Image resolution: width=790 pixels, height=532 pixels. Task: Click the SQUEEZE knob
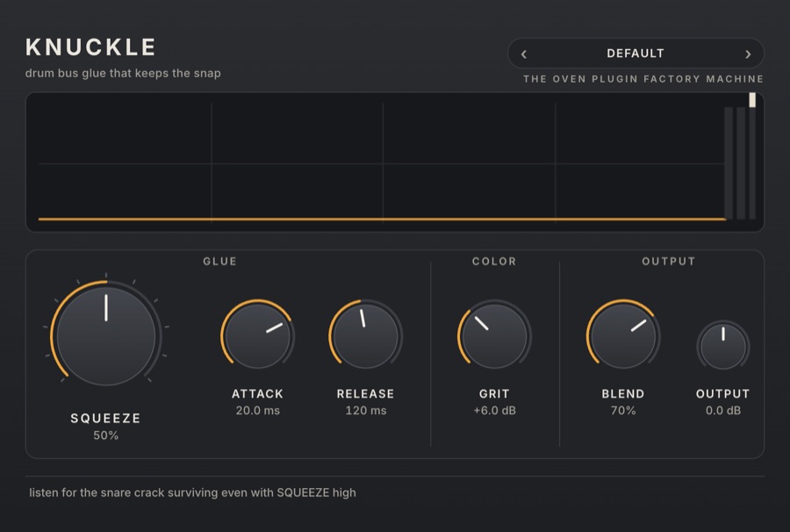[106, 335]
